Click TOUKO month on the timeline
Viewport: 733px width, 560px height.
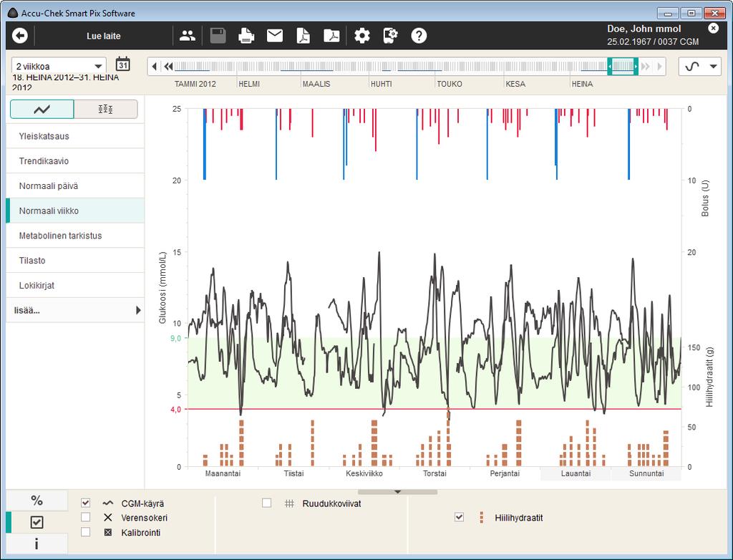point(450,85)
